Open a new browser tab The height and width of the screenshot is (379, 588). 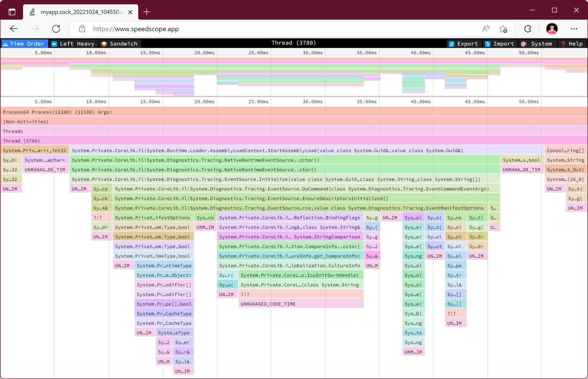coord(147,12)
